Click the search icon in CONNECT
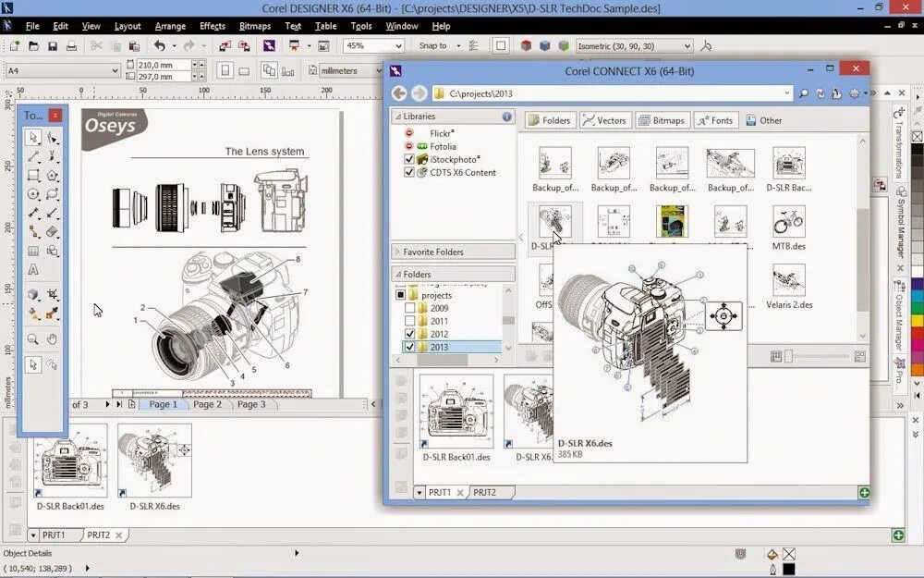This screenshot has height=578, width=924. (803, 93)
